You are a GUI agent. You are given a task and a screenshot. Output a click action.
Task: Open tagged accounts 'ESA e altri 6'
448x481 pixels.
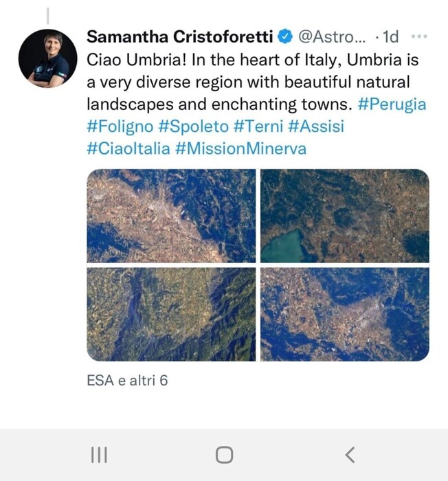(127, 381)
